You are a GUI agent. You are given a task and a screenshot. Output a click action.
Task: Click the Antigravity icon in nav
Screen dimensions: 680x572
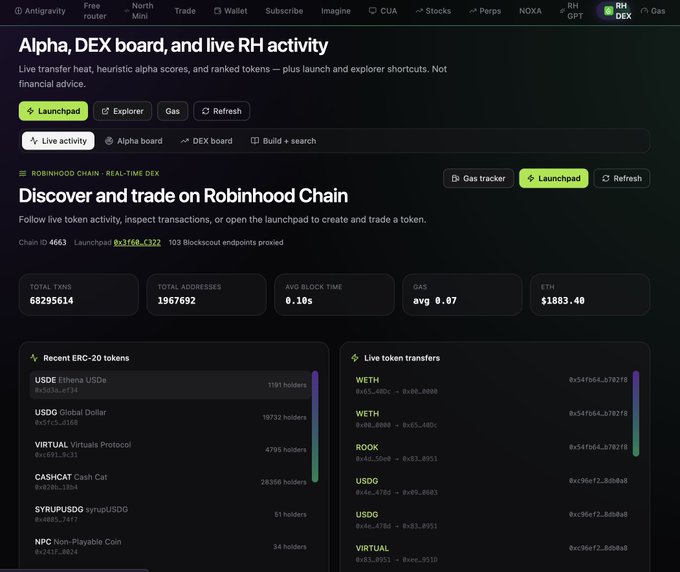[x=18, y=11]
